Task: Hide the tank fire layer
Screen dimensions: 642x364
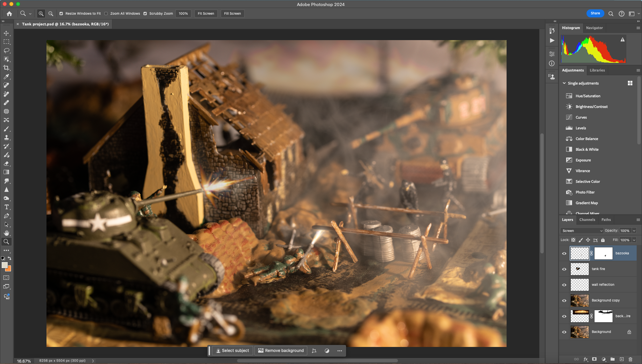Action: [564, 269]
